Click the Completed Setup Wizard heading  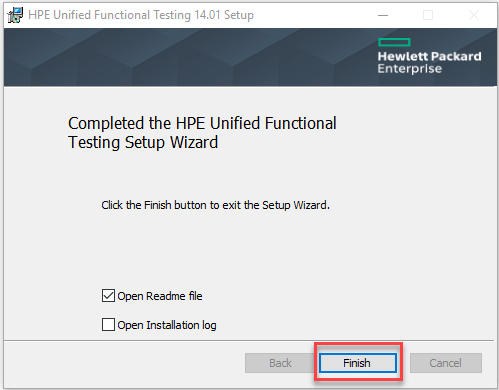pyautogui.click(x=202, y=133)
